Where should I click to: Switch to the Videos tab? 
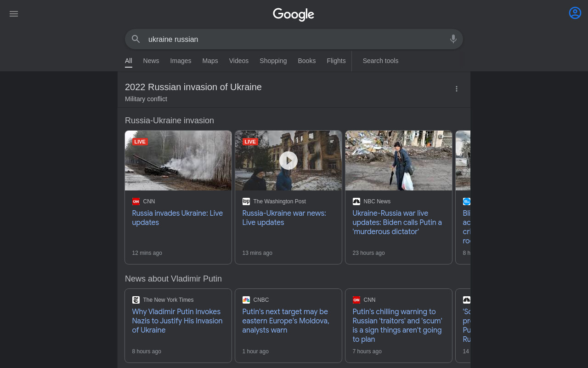[x=239, y=61]
